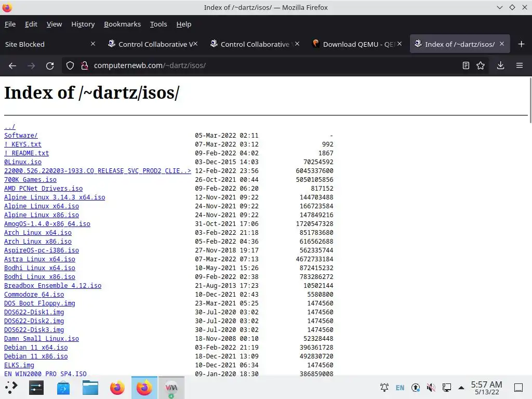Expand hidden system tray icons arrow

tap(461, 388)
